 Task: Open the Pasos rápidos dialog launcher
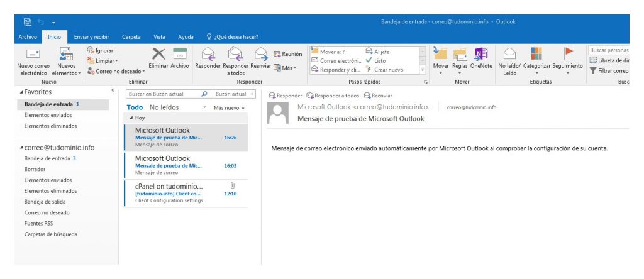[426, 82]
